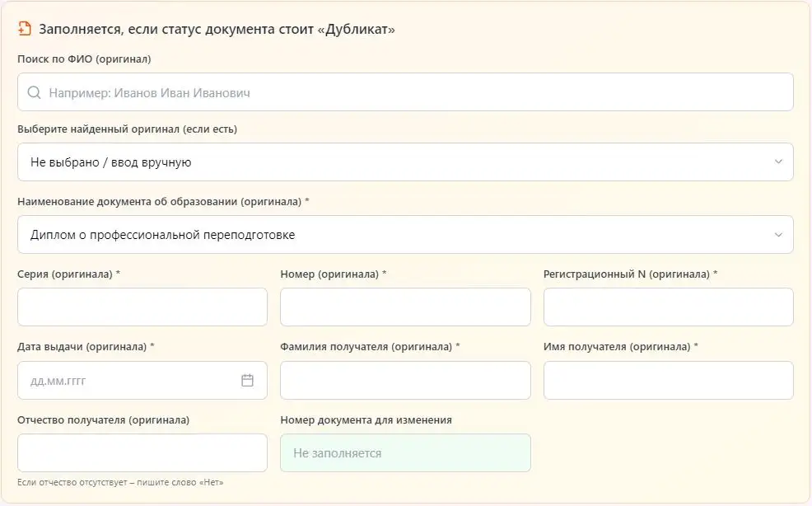Click the Дата выдачи (оригинала) date field
The width and height of the screenshot is (812, 506).
pyautogui.click(x=142, y=380)
